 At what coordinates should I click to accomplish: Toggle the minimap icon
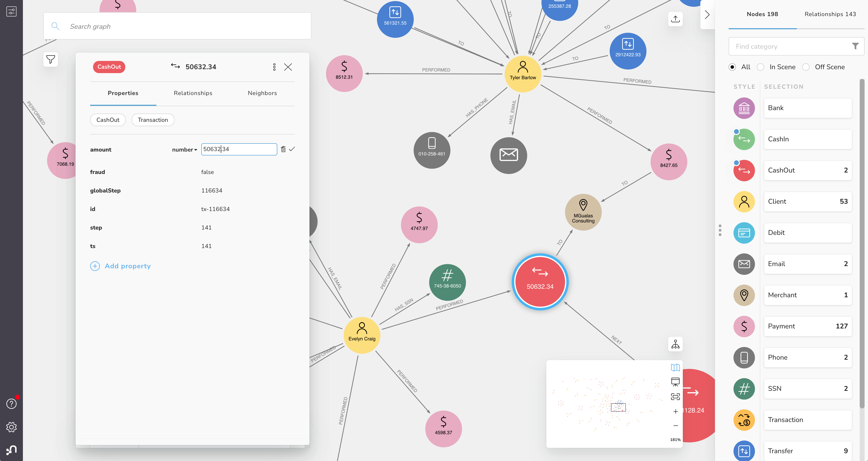tap(675, 367)
